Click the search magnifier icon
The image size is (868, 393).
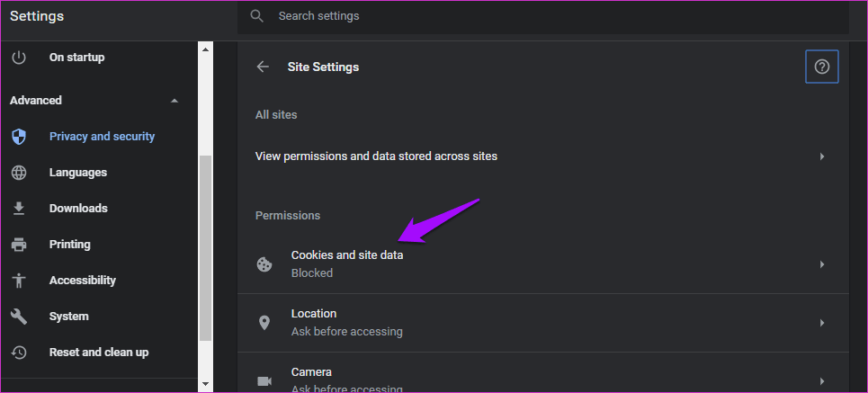point(257,16)
